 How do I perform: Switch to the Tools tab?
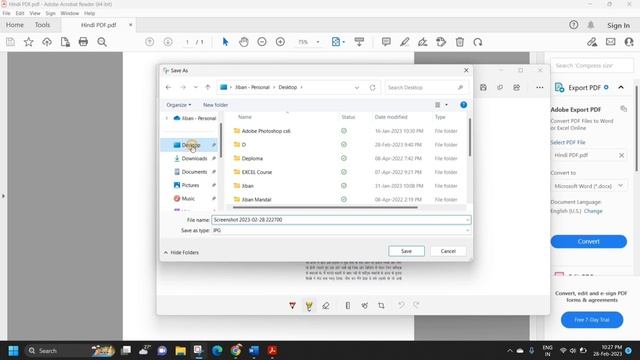tap(42, 25)
